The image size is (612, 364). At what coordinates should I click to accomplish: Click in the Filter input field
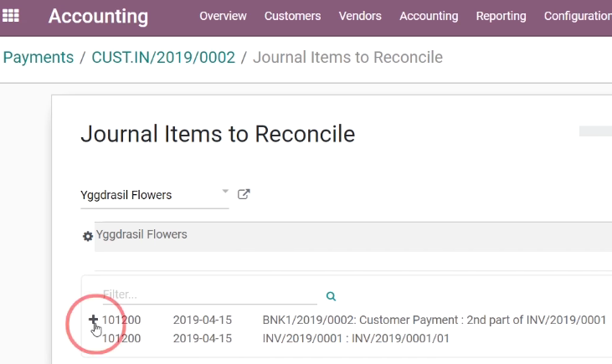[x=209, y=295]
